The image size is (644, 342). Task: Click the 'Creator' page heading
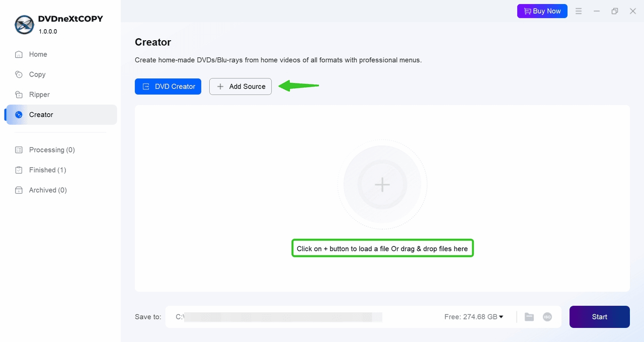tap(153, 42)
